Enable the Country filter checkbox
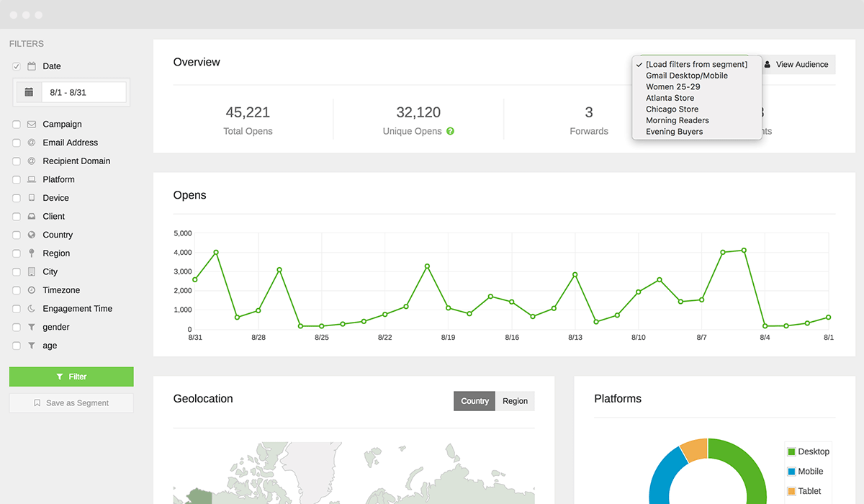Viewport: 864px width, 504px height. (16, 235)
